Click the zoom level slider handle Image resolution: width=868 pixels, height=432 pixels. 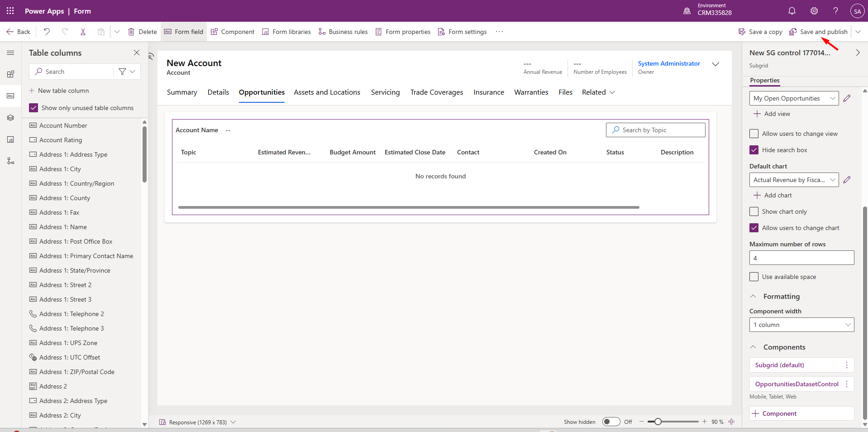click(x=658, y=422)
